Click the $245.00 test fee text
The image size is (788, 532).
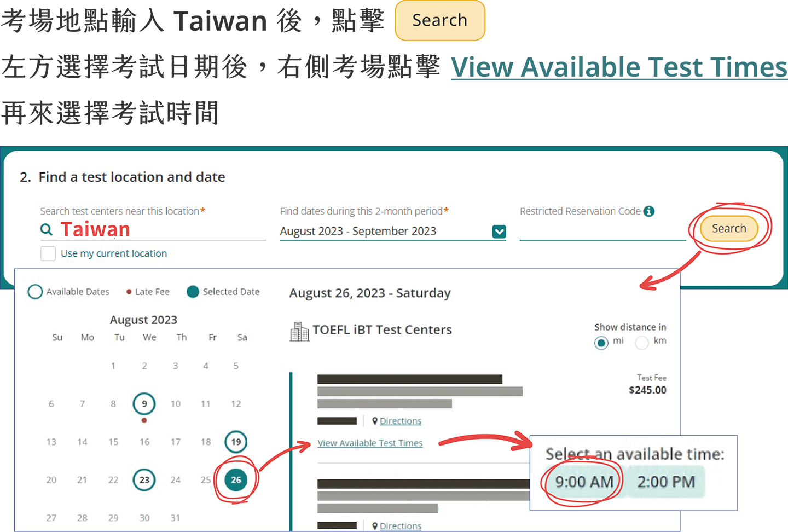(x=647, y=390)
